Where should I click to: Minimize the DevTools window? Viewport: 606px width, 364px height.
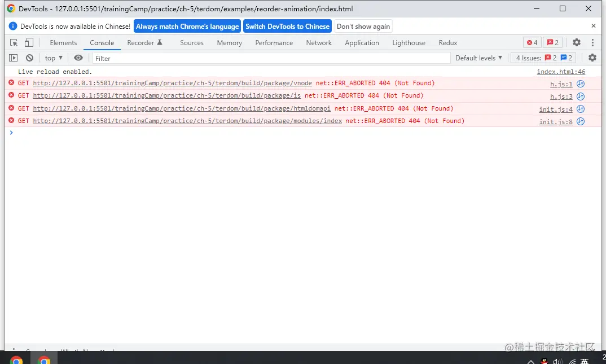tap(537, 8)
